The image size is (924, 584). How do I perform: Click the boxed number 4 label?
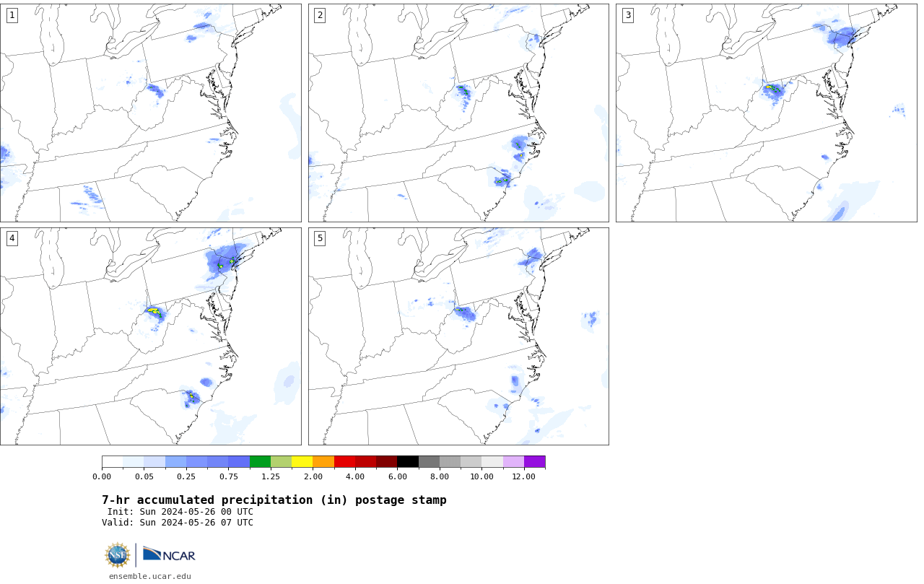click(x=12, y=238)
